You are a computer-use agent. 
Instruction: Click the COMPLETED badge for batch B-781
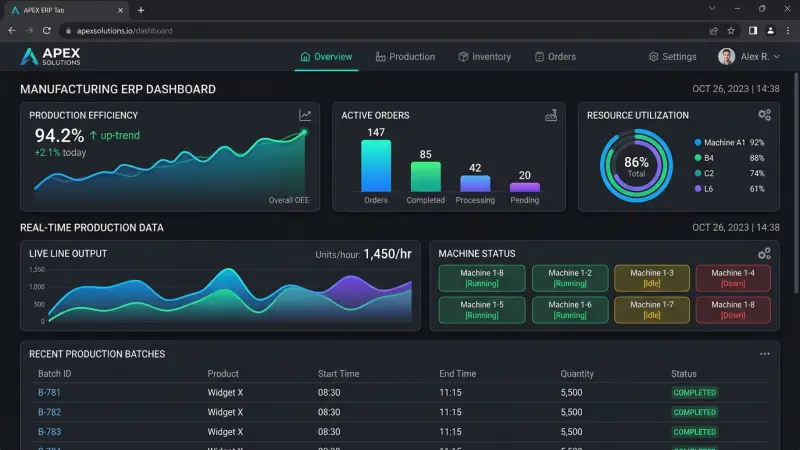pyautogui.click(x=694, y=392)
